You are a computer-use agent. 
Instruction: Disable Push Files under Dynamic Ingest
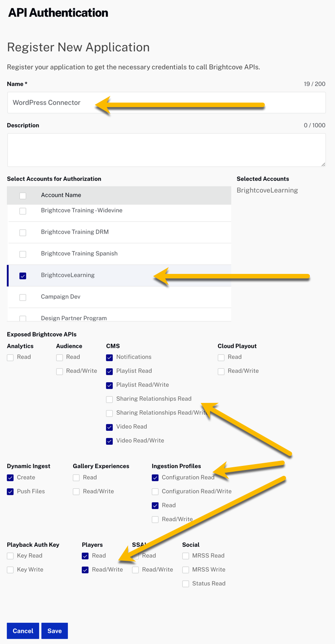click(10, 492)
